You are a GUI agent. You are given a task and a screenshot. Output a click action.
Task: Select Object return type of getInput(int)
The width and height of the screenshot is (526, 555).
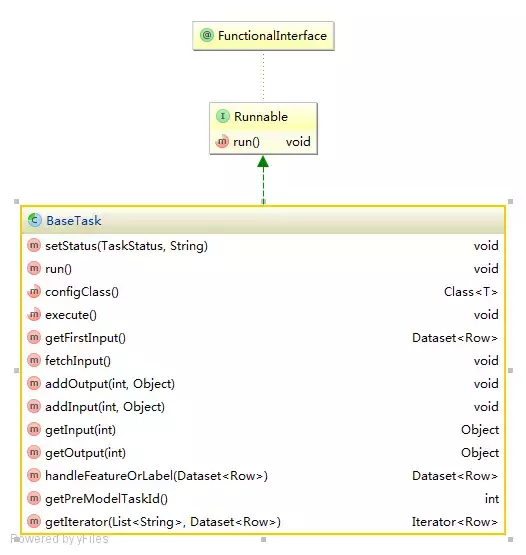480,430
